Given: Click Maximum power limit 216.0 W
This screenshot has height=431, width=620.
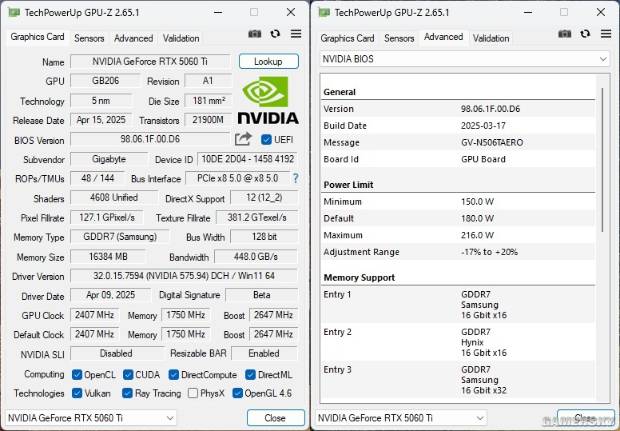Looking at the screenshot, I should click(x=477, y=236).
